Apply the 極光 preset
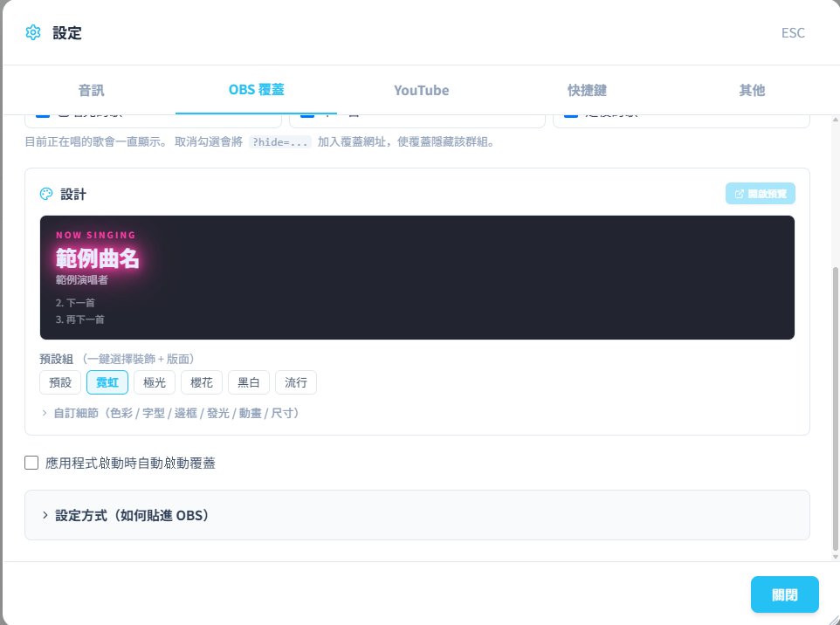 point(155,382)
